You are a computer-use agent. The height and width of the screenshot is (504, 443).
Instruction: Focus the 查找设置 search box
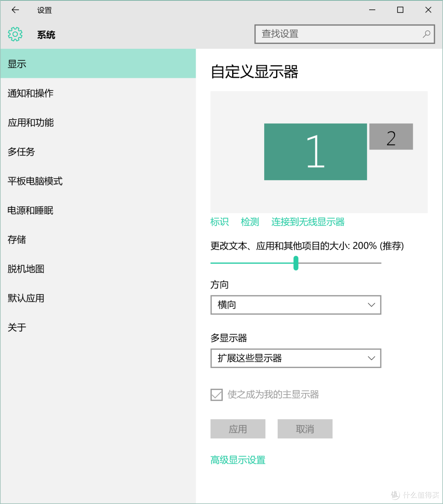coord(345,34)
